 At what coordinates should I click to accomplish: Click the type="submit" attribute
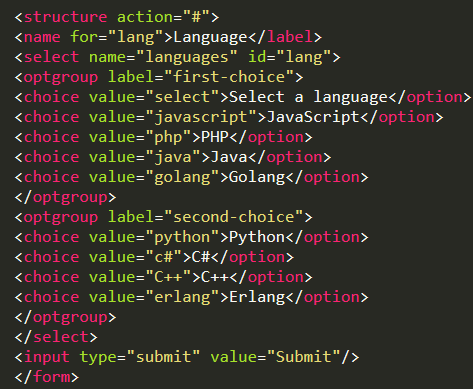(x=140, y=357)
